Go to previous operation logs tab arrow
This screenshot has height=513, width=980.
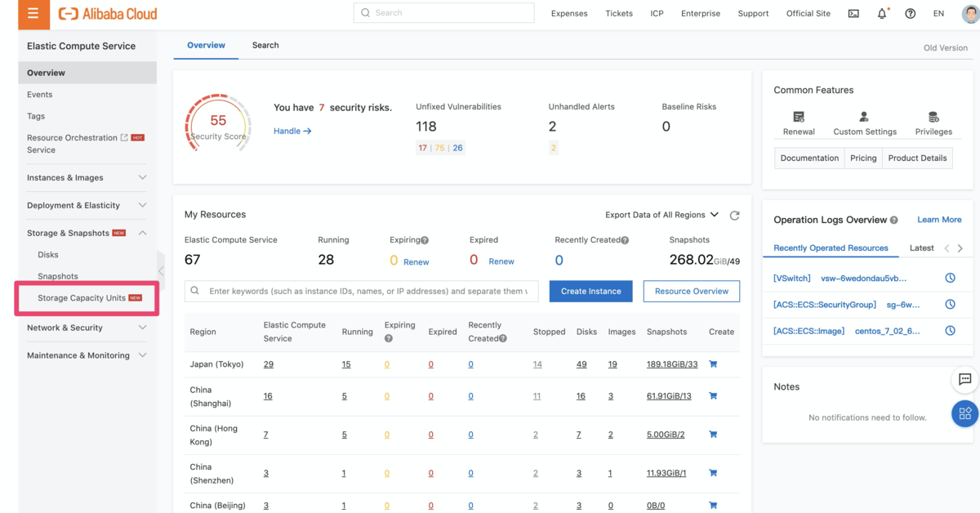coord(947,248)
